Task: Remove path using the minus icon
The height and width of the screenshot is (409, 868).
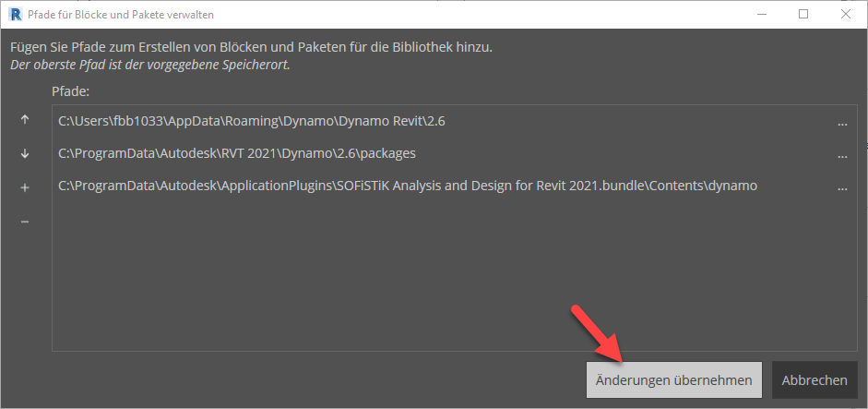Action: point(25,222)
